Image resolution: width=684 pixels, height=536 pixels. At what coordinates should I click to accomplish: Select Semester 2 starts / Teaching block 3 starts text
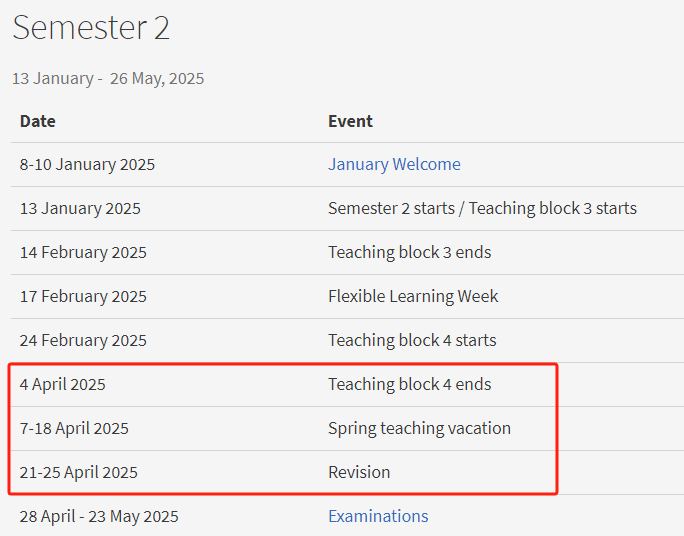coord(482,208)
